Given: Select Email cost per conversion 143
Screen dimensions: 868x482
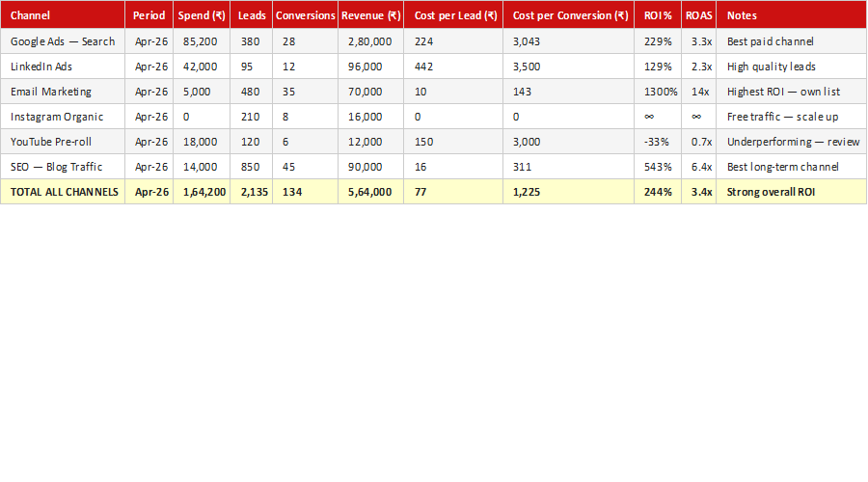Looking at the screenshot, I should point(568,92).
